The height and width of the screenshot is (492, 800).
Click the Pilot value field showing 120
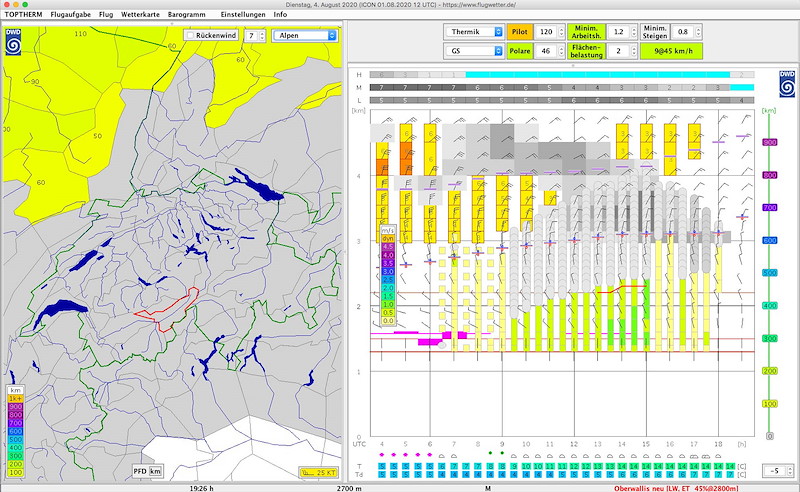tap(546, 32)
